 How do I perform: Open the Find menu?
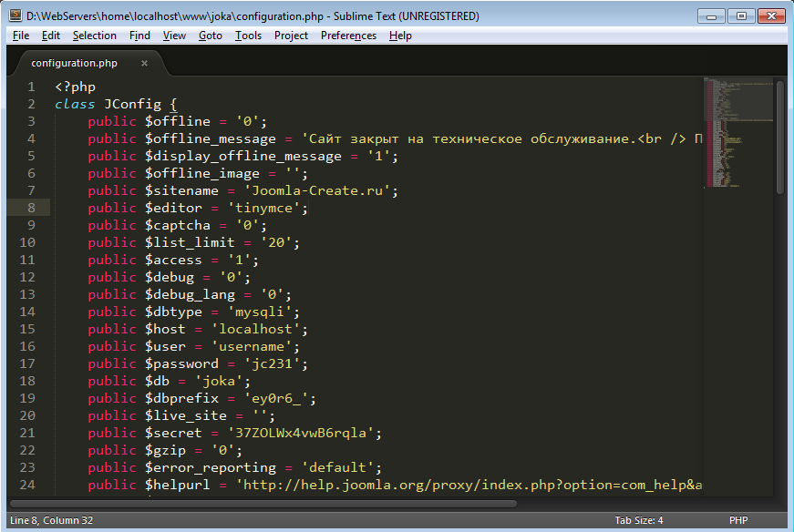point(139,36)
